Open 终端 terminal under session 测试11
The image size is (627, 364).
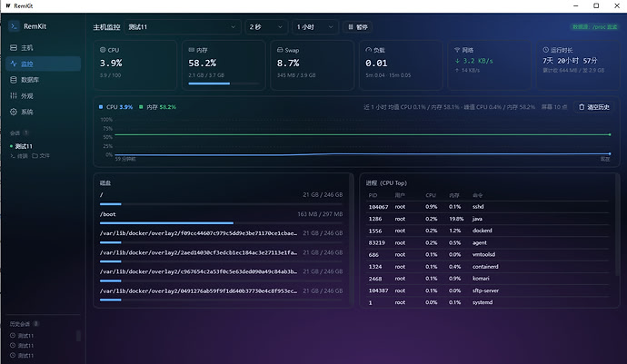(20, 156)
